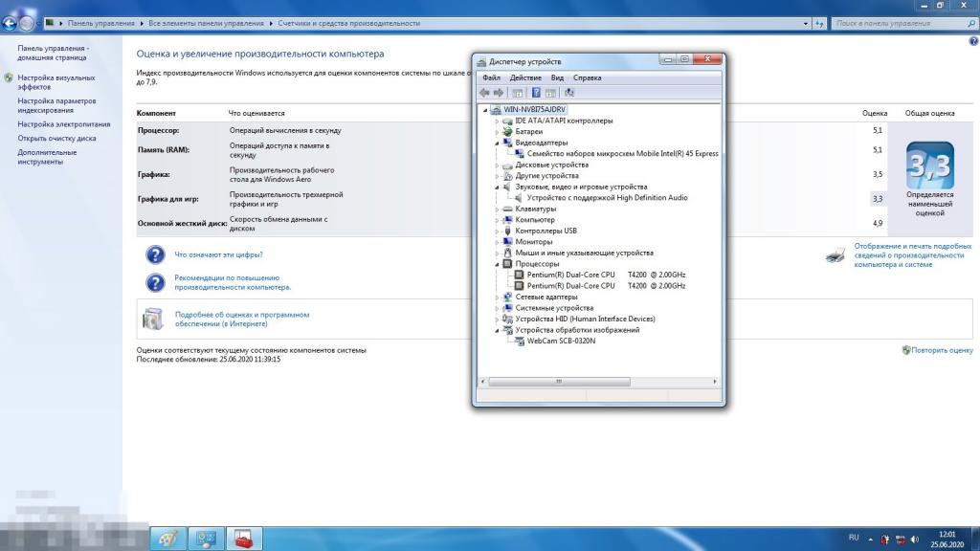Viewport: 980px width, 551px height.
Task: Click the Back arrow in Device Manager toolbar
Action: point(484,93)
